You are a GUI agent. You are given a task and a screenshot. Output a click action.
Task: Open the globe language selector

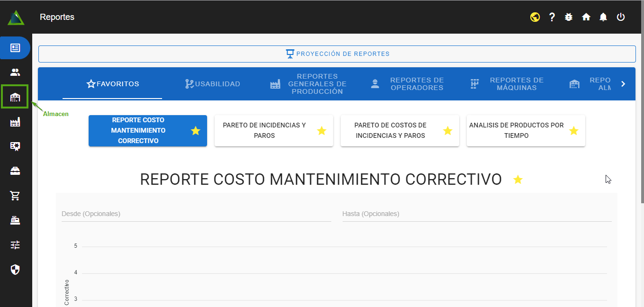(x=535, y=17)
